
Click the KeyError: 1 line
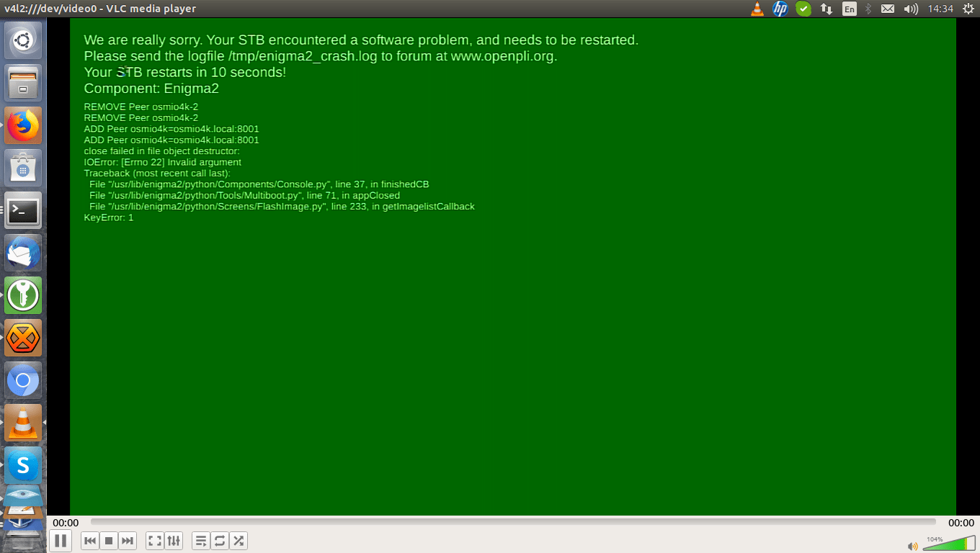[109, 217]
